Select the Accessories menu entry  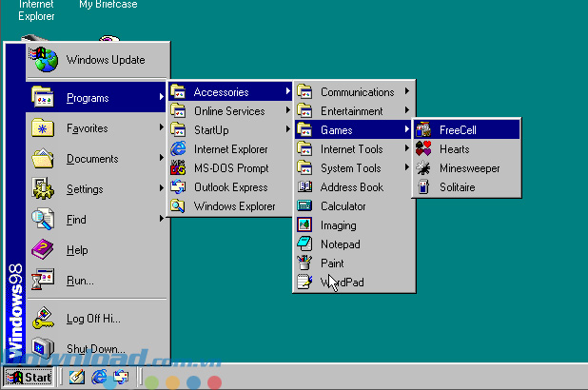coord(230,91)
